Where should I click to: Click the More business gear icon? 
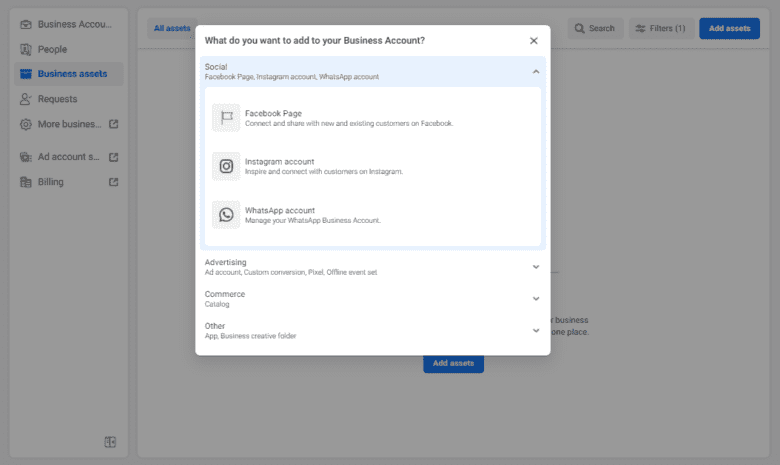pyautogui.click(x=26, y=124)
